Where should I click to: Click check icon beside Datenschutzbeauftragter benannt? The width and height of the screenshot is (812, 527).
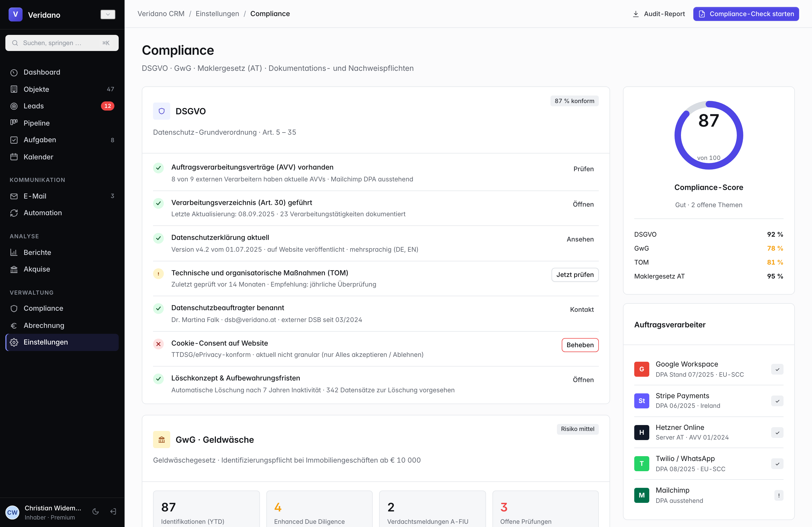pyautogui.click(x=158, y=309)
